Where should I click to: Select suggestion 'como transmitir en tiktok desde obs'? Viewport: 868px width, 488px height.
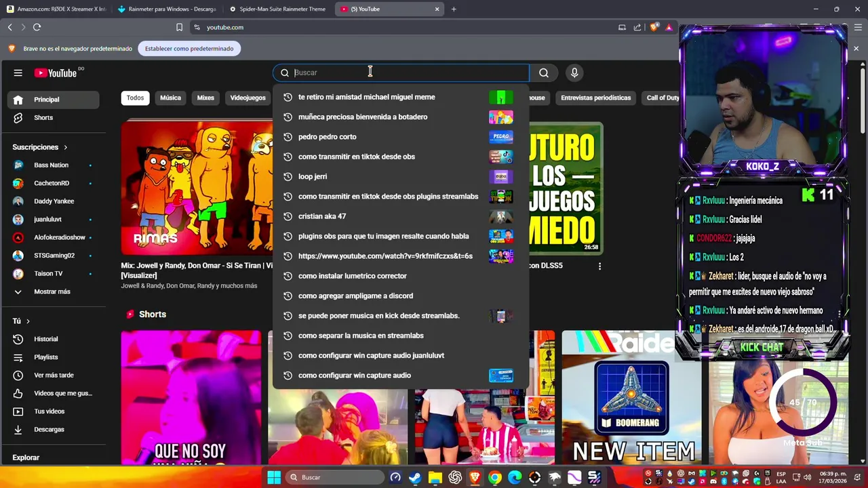(401, 157)
